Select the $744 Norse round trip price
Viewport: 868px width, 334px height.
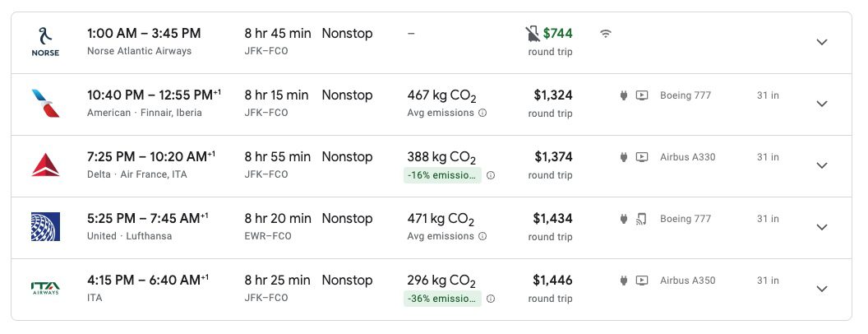(557, 34)
